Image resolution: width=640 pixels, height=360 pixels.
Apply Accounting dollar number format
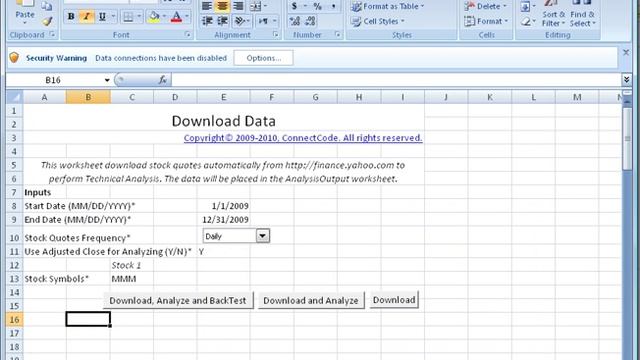coord(294,6)
